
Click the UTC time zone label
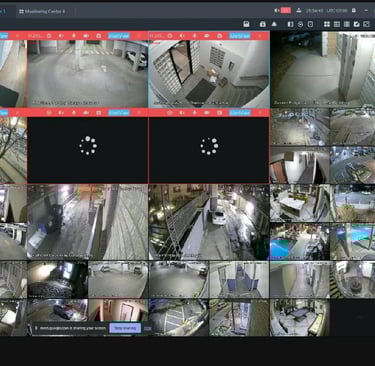337,11
